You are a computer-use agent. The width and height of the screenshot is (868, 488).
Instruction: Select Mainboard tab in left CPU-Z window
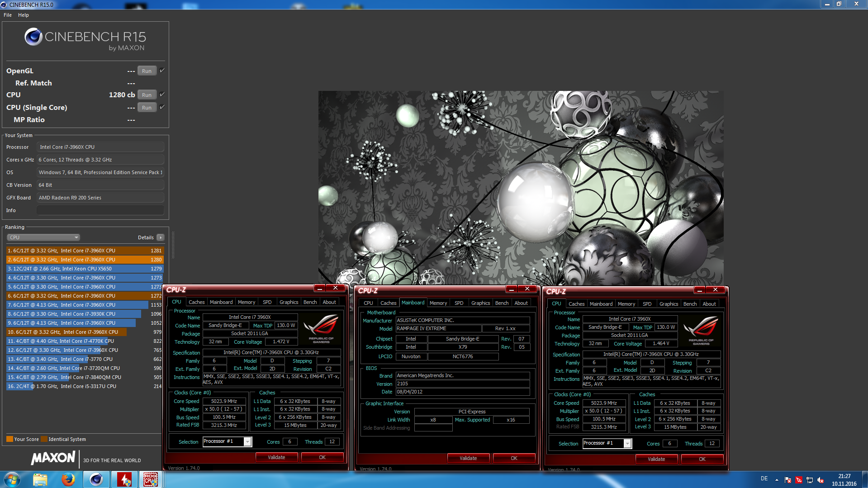(x=221, y=302)
